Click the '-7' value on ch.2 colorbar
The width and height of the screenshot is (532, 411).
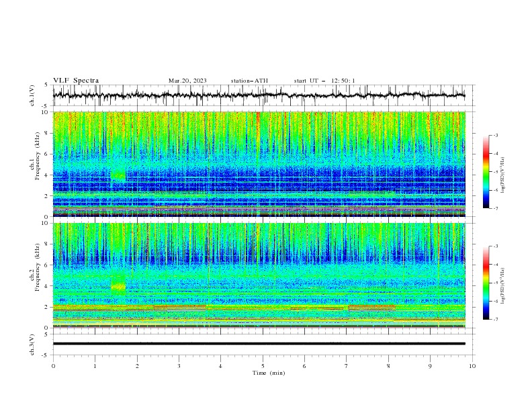(x=495, y=320)
